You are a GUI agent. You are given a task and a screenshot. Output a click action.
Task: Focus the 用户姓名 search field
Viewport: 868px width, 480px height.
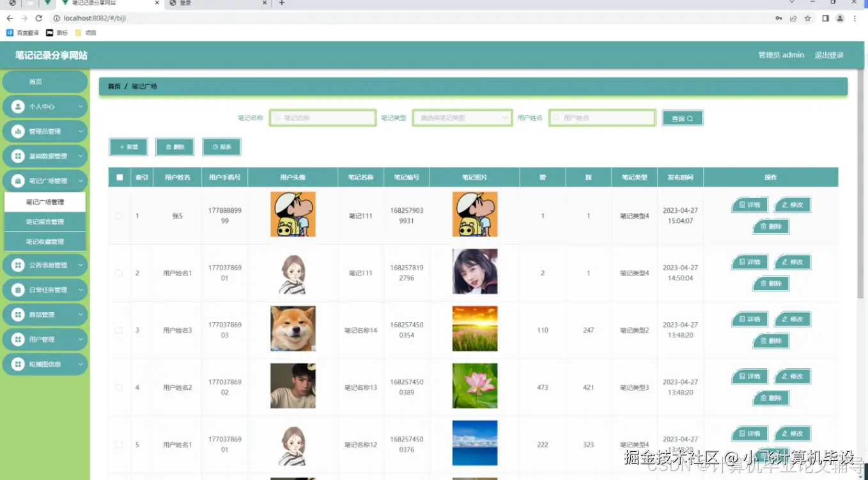tap(602, 118)
